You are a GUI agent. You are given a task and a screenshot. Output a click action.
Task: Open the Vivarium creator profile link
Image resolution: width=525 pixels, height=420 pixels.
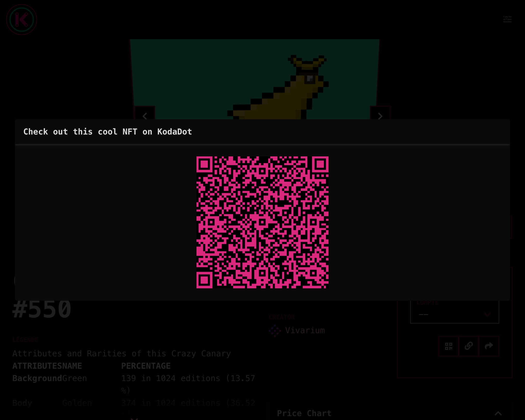pyautogui.click(x=305, y=331)
